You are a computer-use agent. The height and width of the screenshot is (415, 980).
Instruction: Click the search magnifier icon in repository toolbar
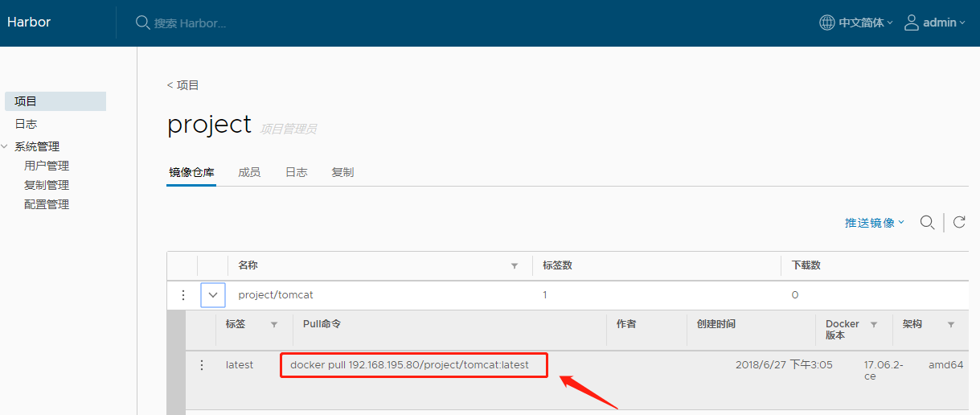(x=927, y=223)
